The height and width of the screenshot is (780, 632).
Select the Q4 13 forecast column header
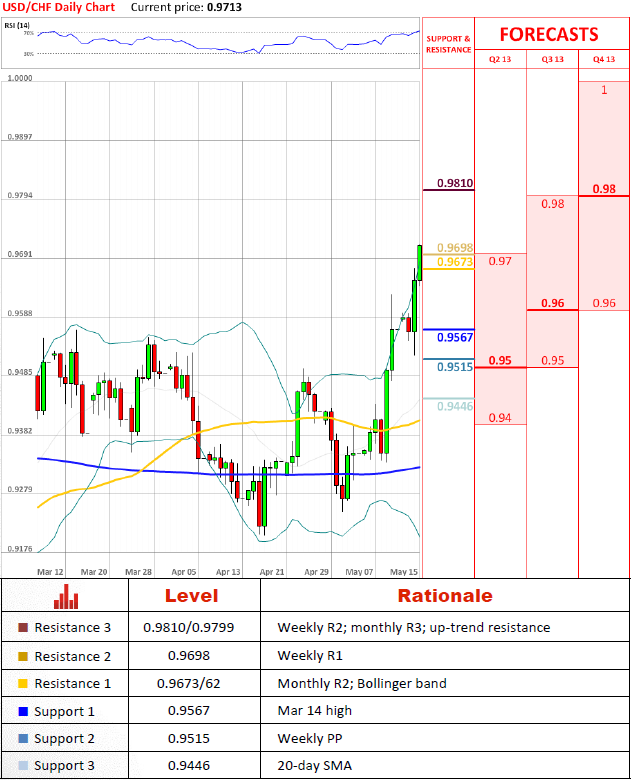tap(604, 59)
